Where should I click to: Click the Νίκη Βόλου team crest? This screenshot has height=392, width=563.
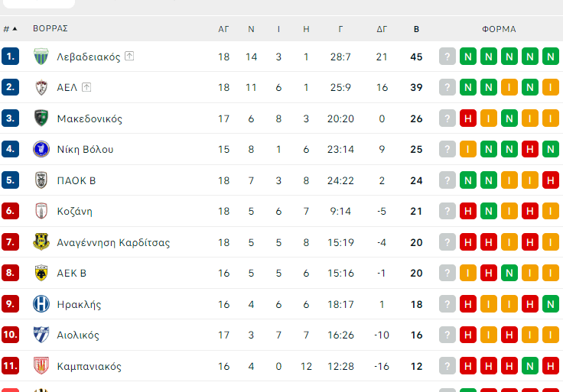pyautogui.click(x=41, y=150)
